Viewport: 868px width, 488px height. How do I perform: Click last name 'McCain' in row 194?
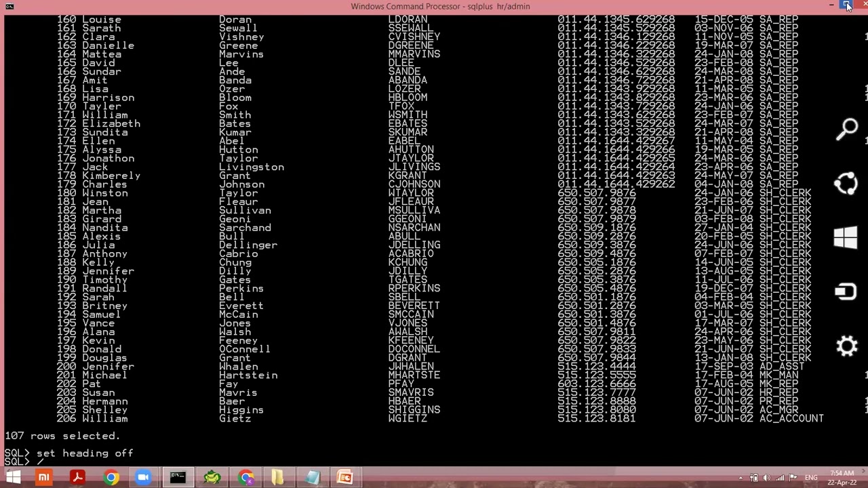click(x=239, y=314)
